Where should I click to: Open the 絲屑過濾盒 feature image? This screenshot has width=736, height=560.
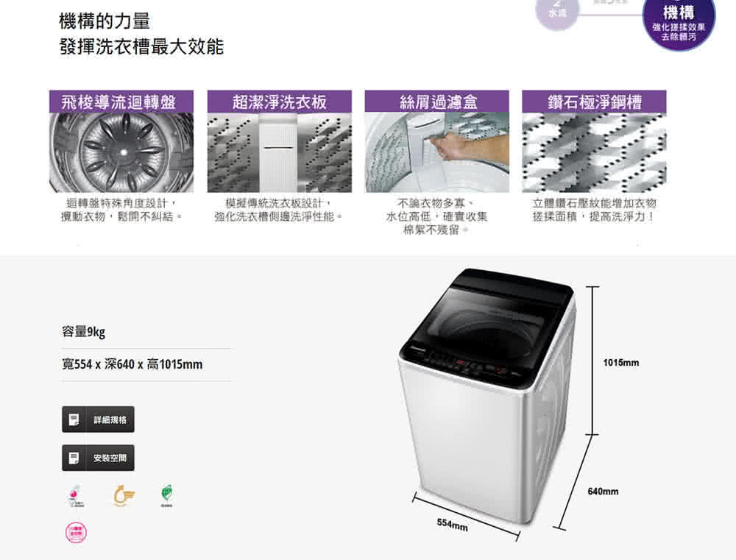(437, 152)
